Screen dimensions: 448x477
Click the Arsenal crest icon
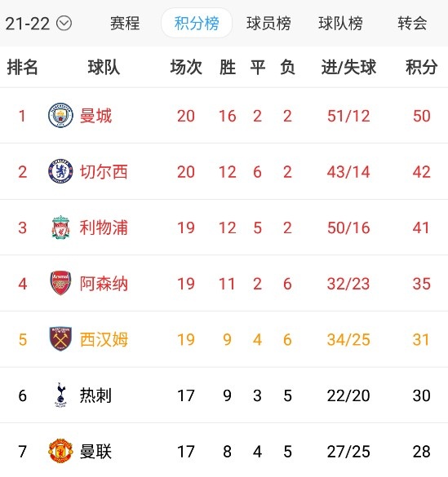pyautogui.click(x=60, y=283)
